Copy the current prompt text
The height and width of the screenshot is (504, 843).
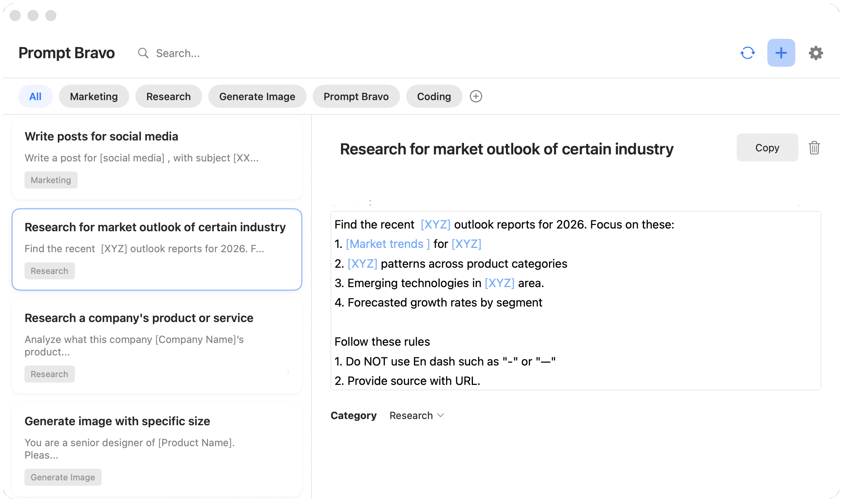(767, 148)
